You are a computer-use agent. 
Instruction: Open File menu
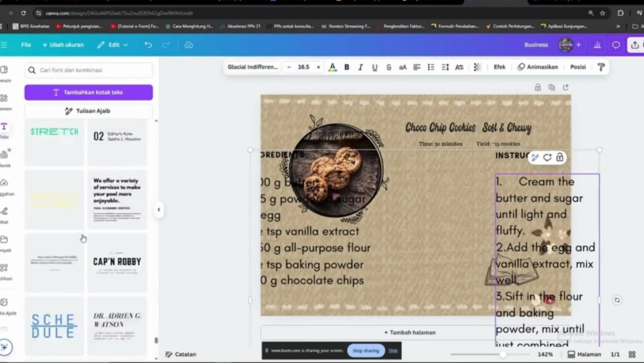click(26, 44)
